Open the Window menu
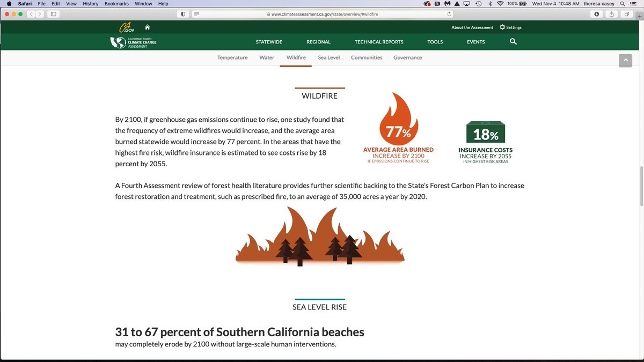The width and height of the screenshot is (644, 362). 143,4
